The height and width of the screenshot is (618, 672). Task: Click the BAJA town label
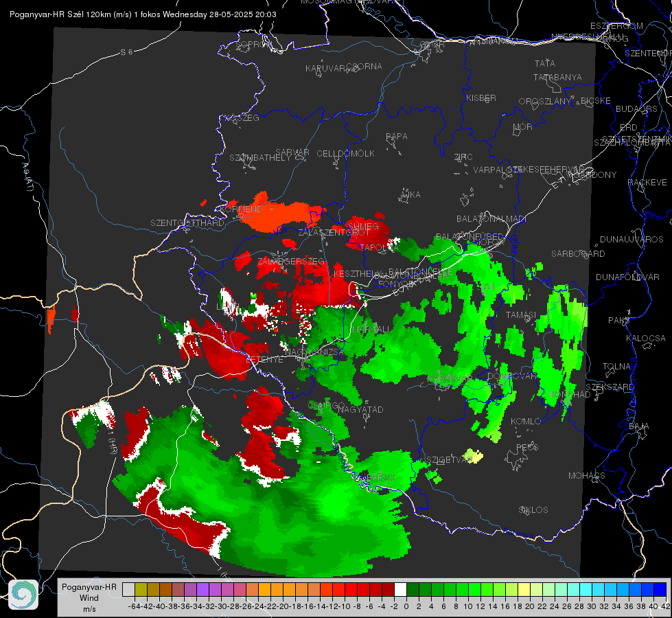point(639,426)
